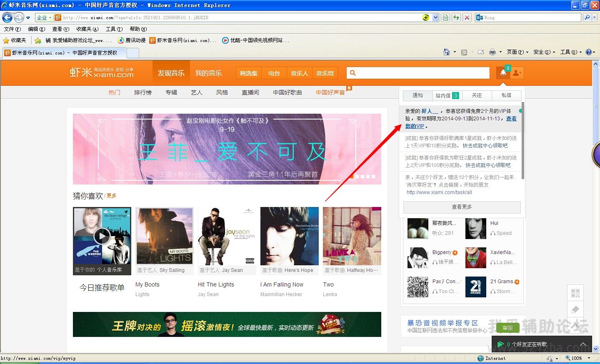Screen dimensions: 600x364
Task: Switch to 通知 tab in notification panel
Action: (418, 95)
